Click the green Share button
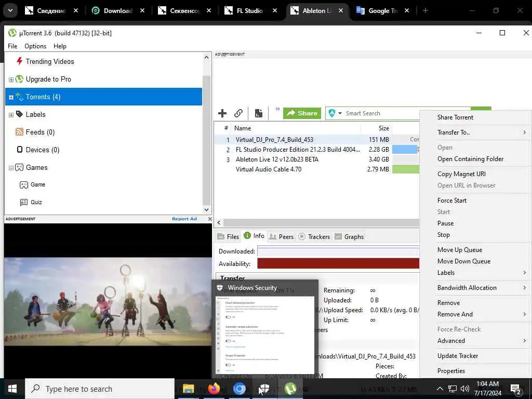This screenshot has height=399, width=532. point(302,113)
